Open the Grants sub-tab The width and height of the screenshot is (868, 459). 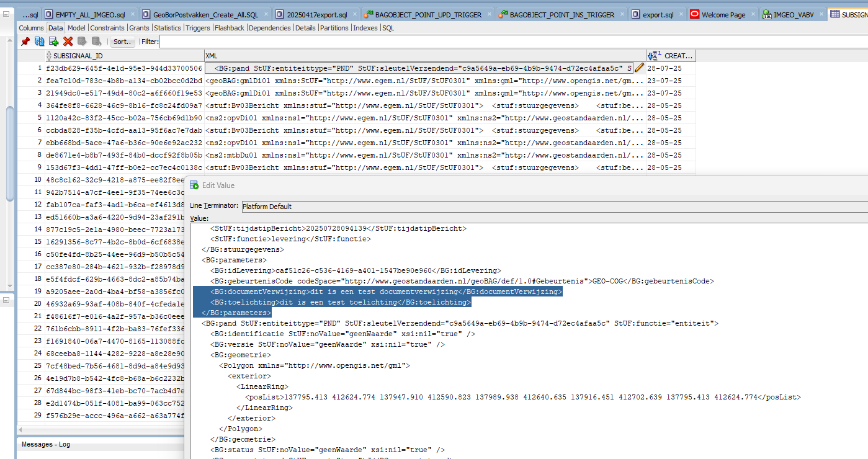click(139, 28)
